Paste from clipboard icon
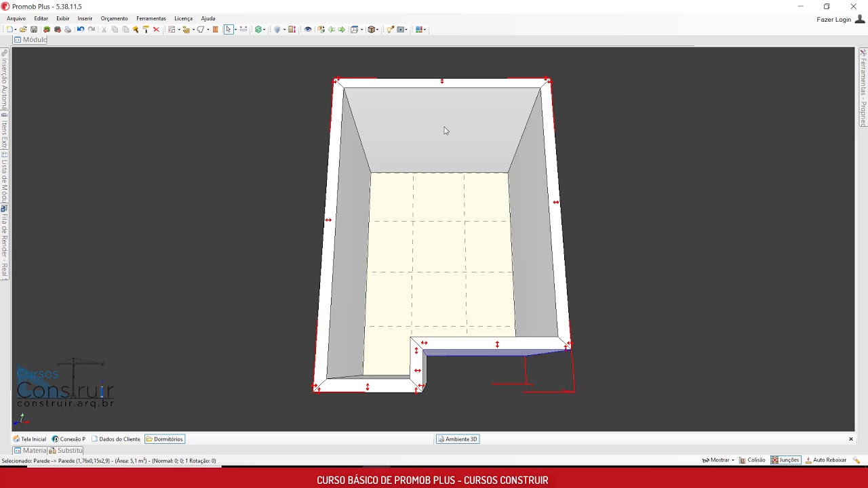The width and height of the screenshot is (868, 488). tap(125, 29)
